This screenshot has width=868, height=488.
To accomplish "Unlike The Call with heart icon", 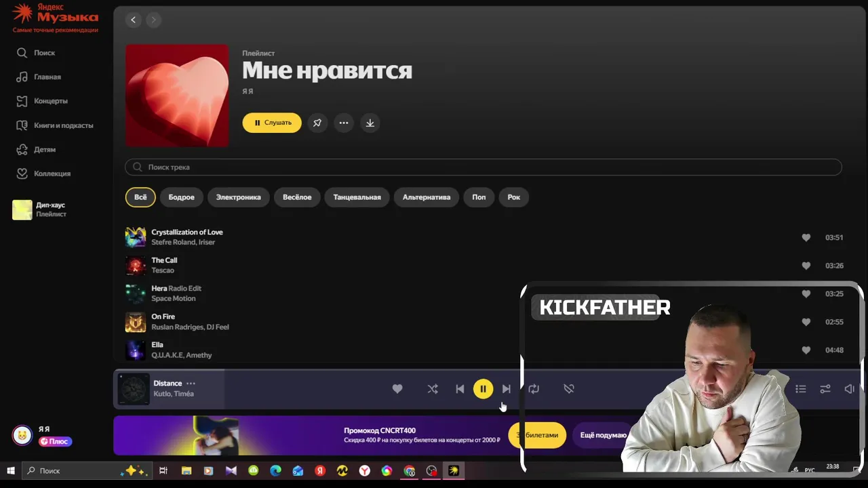I will coord(806,266).
